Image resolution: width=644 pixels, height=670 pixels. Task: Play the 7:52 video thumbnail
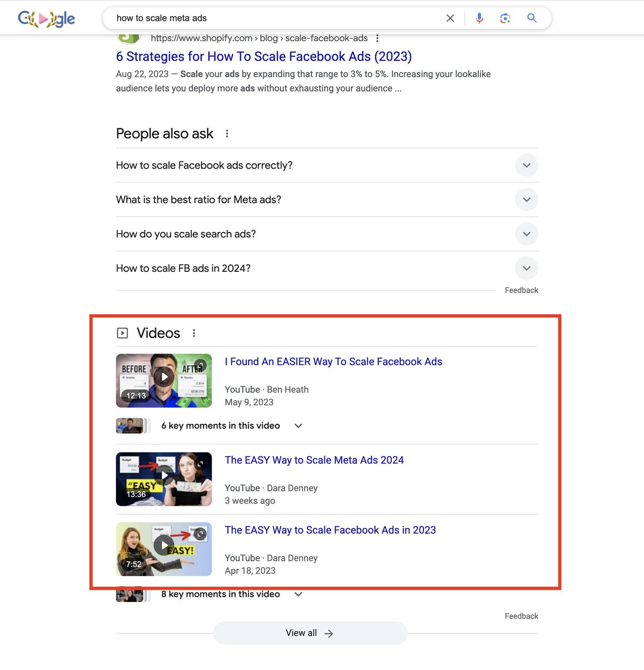164,549
